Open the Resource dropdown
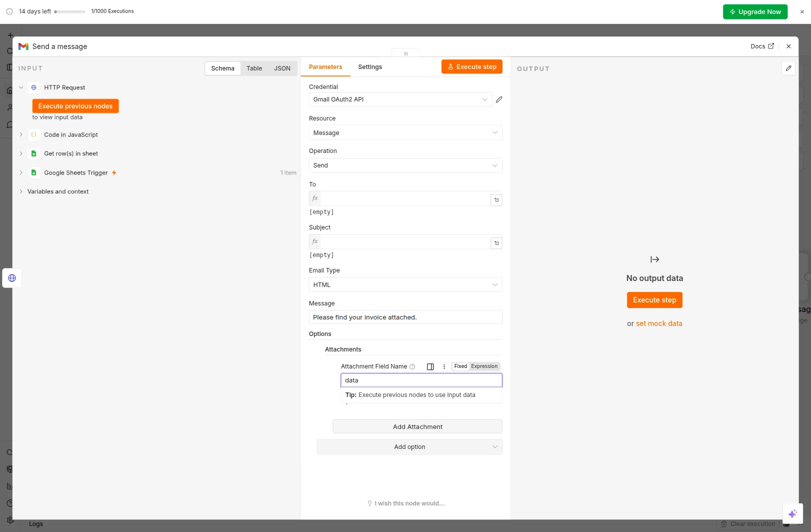This screenshot has height=532, width=811. [x=405, y=133]
